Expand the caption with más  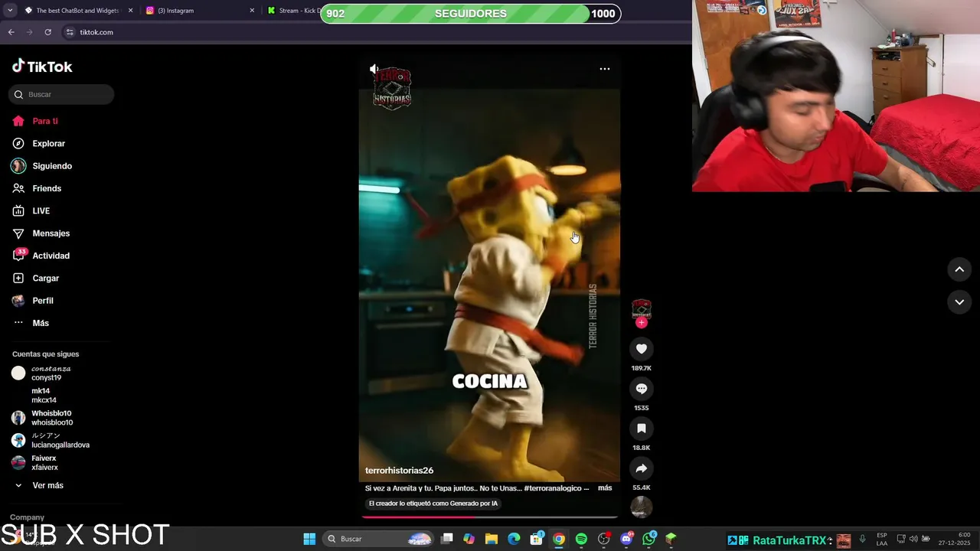click(x=605, y=488)
